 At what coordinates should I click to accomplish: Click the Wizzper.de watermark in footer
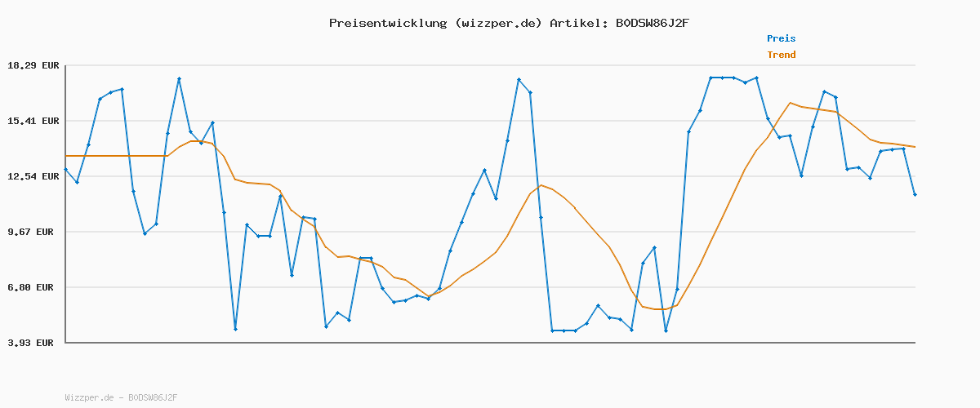point(89,397)
